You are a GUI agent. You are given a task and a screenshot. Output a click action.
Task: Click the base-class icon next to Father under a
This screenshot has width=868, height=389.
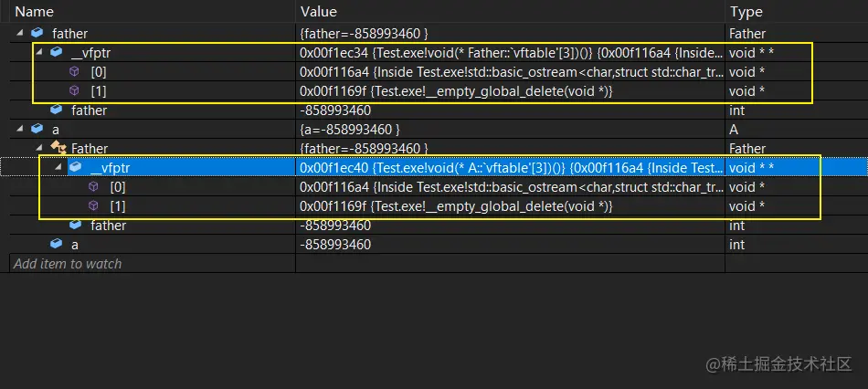[x=58, y=148]
